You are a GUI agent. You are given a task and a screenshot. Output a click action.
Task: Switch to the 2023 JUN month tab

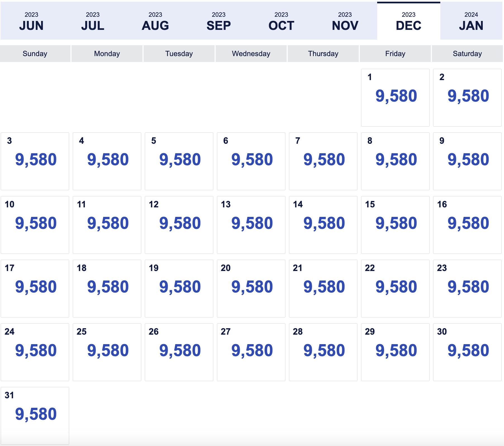coord(31,21)
